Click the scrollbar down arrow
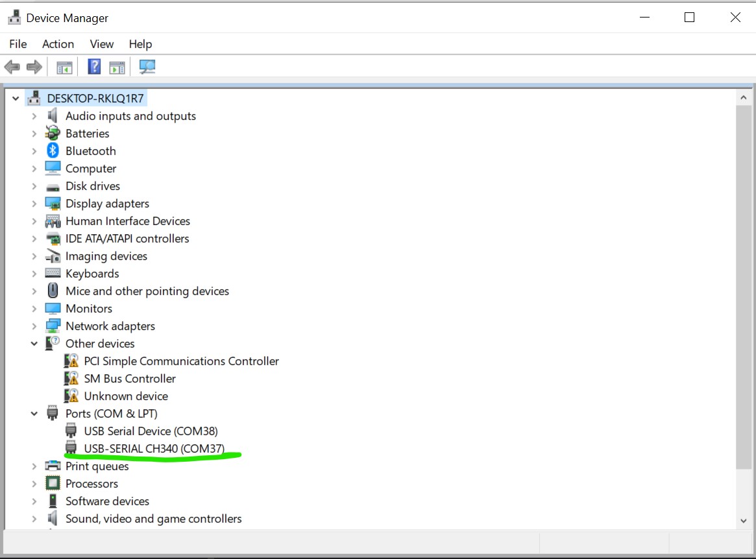756x559 pixels. tap(744, 521)
